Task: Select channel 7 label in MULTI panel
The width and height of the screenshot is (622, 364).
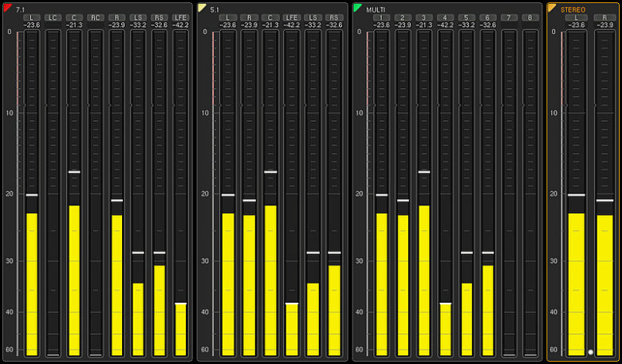Action: point(509,17)
